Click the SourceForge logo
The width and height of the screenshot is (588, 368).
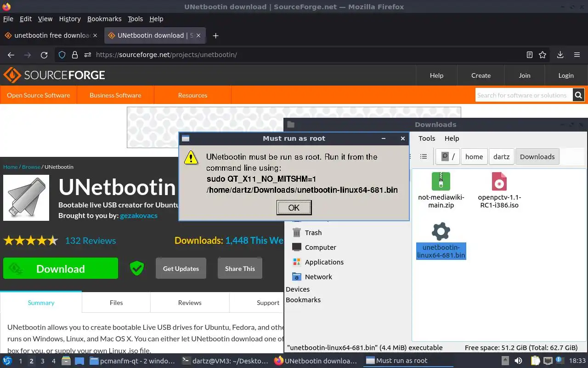coord(54,75)
